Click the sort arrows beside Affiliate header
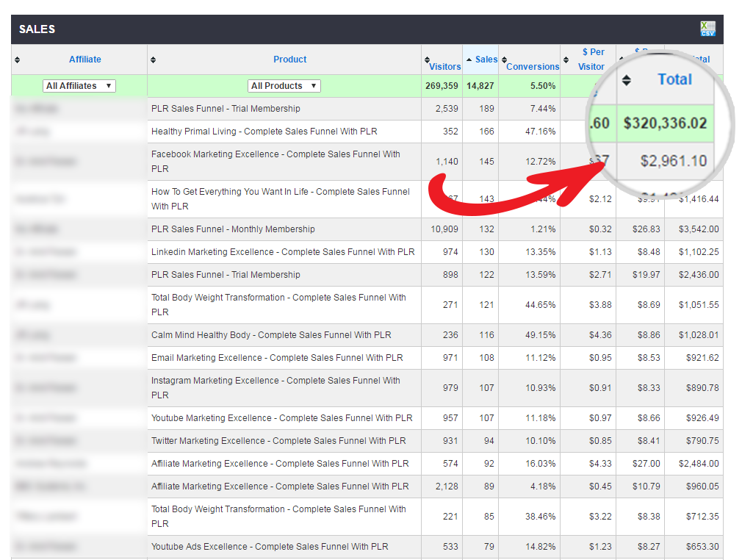Screen dimensions: 742x560 click(18, 60)
